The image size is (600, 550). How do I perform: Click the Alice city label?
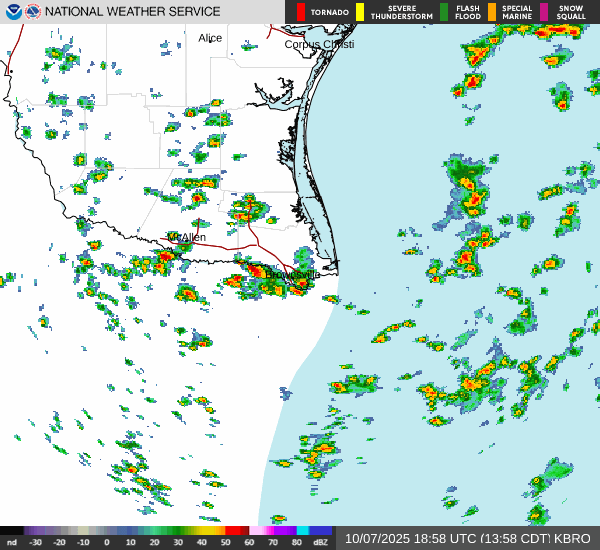coord(210,38)
